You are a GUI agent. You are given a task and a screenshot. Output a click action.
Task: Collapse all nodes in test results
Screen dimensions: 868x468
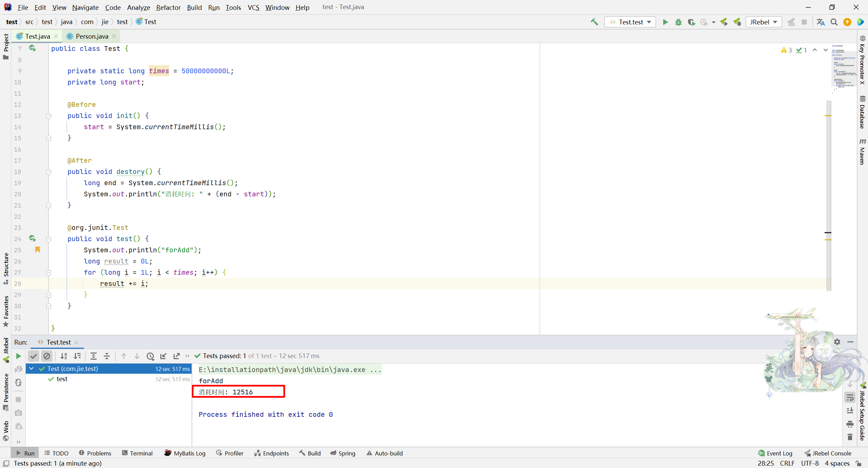click(x=106, y=356)
